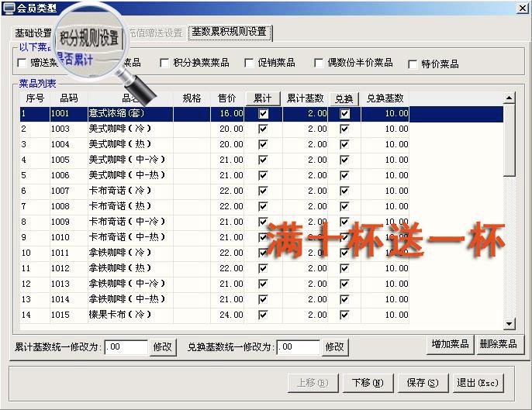Select row 榛果卡布（冷）
The image size is (532, 410).
pyautogui.click(x=214, y=315)
